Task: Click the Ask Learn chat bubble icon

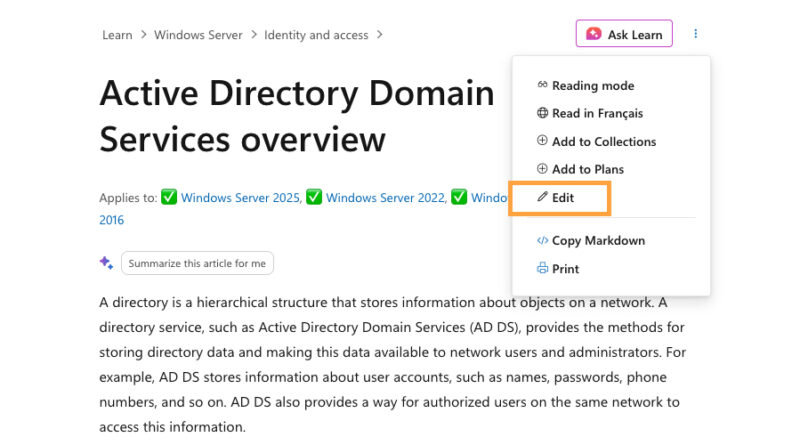Action: click(593, 34)
